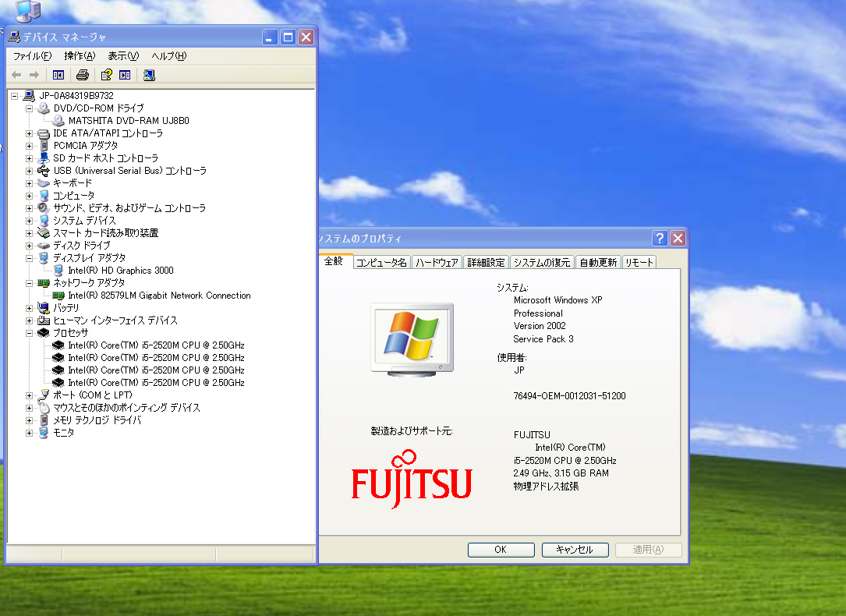Click the Scan for hardware changes icon
This screenshot has width=846, height=616.
click(x=150, y=75)
